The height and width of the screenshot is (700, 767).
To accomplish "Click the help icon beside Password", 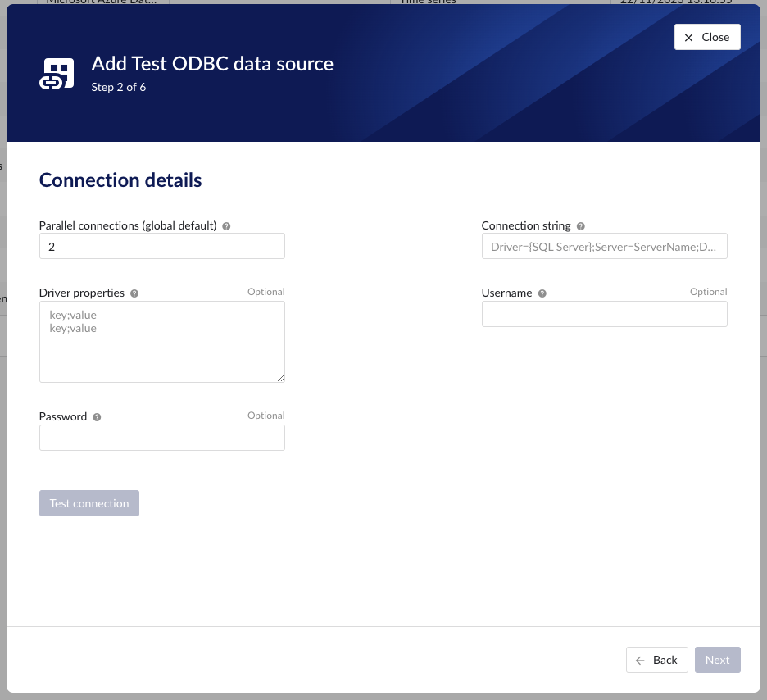I will (x=97, y=417).
